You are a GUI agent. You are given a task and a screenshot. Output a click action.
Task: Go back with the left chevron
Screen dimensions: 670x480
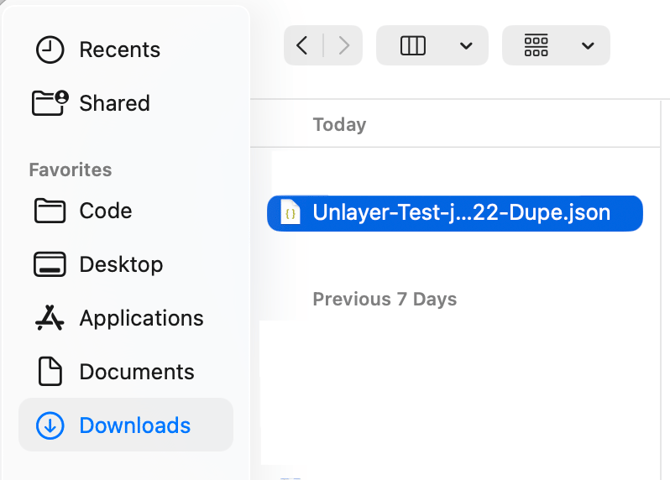click(302, 45)
